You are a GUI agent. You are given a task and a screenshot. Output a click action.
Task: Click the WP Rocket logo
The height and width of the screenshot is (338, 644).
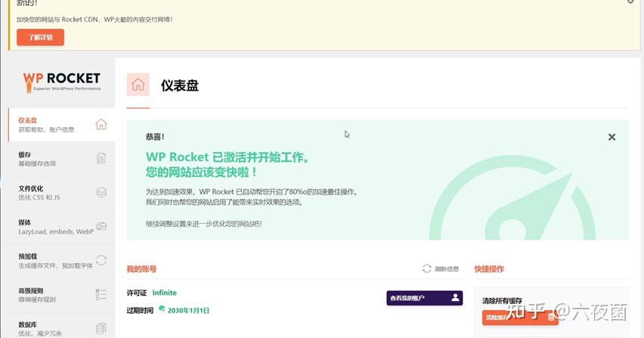pyautogui.click(x=62, y=82)
